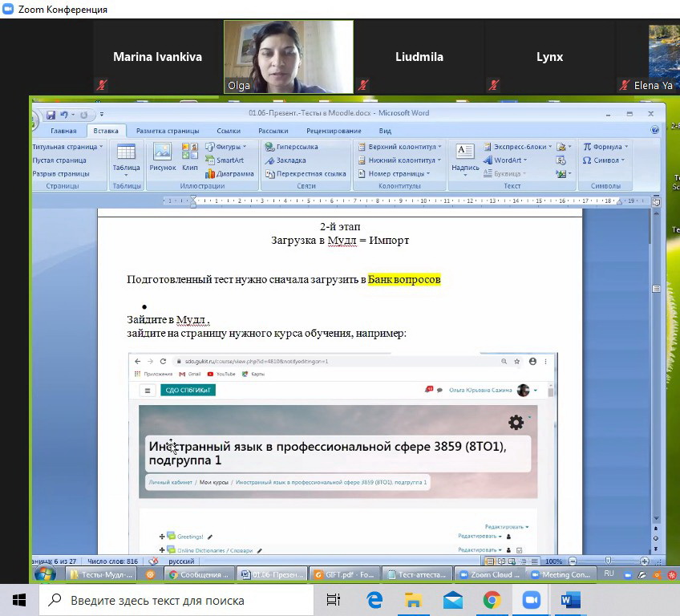Open Google Chrome from taskbar

(x=492, y=601)
